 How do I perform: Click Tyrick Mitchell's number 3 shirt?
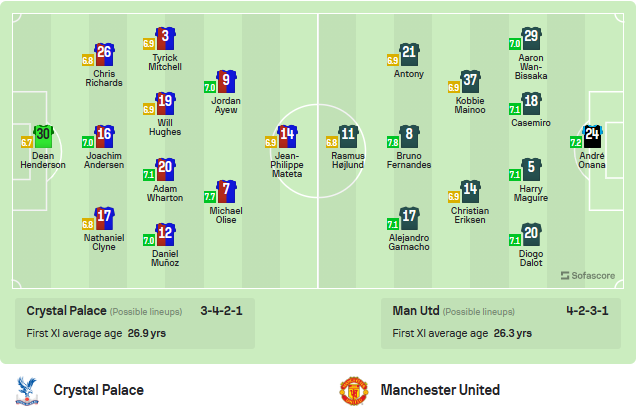pos(165,39)
